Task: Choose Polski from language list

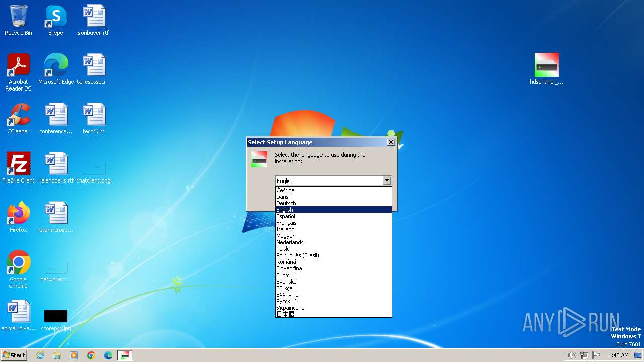Action: pos(334,249)
